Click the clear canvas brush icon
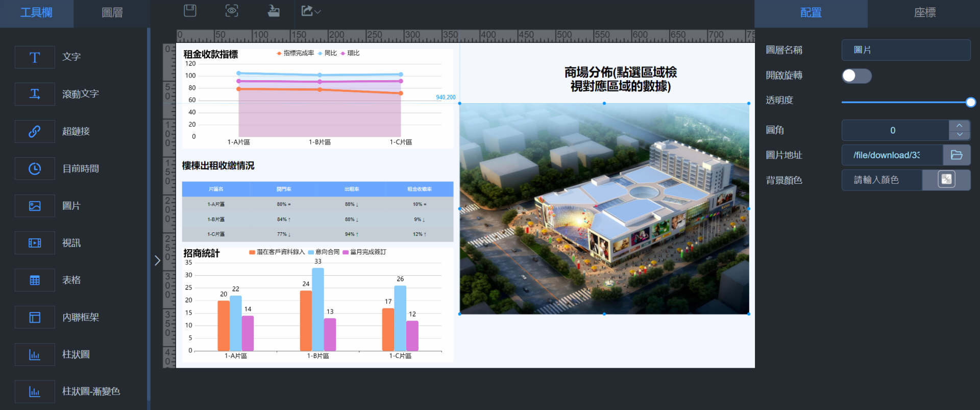This screenshot has width=980, height=410. (x=274, y=11)
